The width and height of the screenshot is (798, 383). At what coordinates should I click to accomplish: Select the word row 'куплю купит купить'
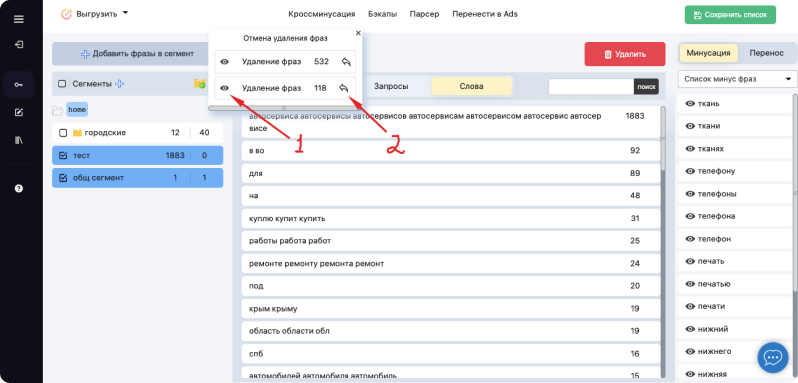tap(450, 218)
